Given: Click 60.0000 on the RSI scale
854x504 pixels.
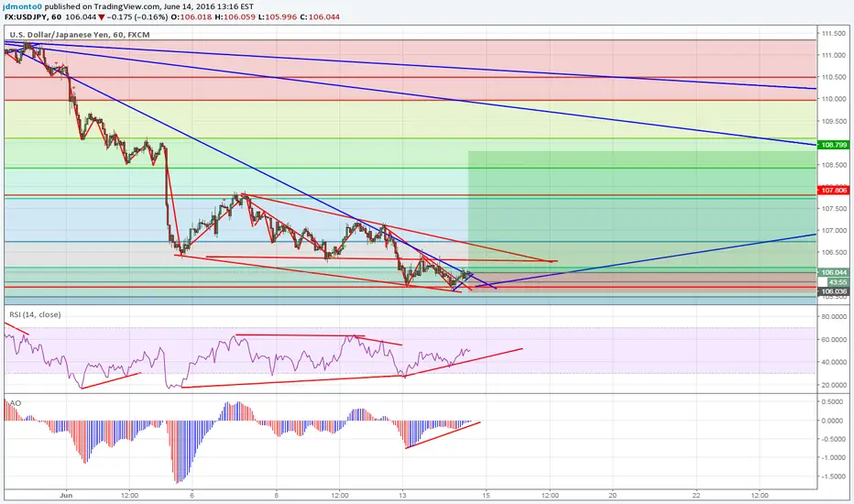Looking at the screenshot, I should (834, 339).
